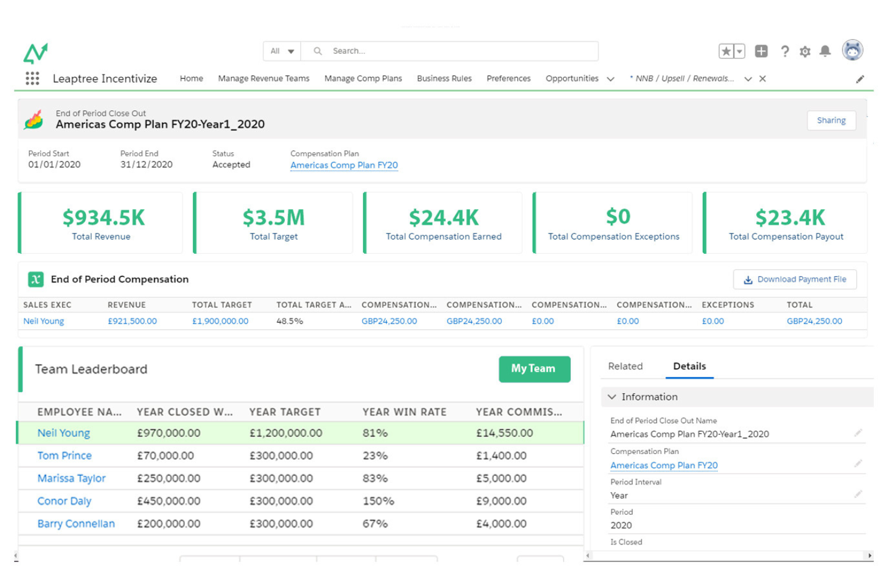
Task: Click the notifications bell icon
Action: coord(825,51)
